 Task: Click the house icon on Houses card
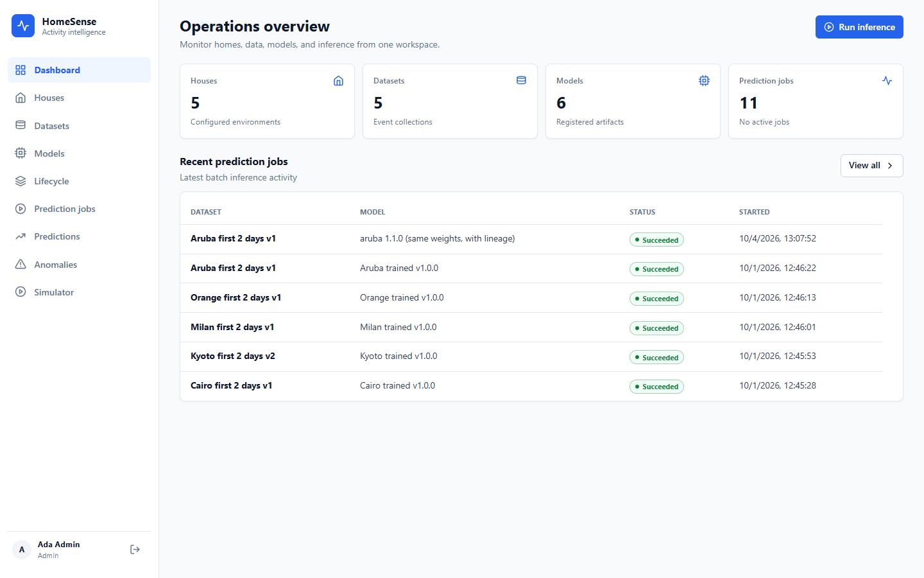pos(338,81)
